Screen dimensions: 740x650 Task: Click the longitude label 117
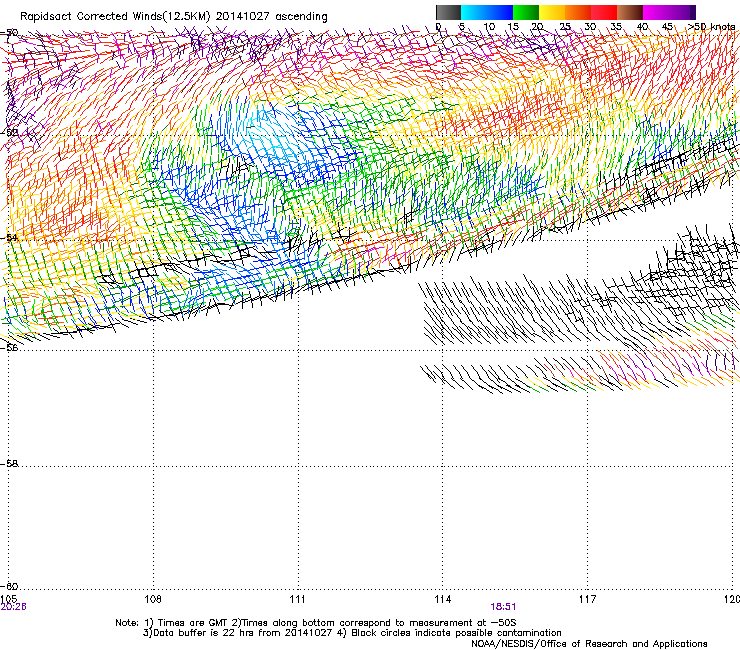click(587, 599)
